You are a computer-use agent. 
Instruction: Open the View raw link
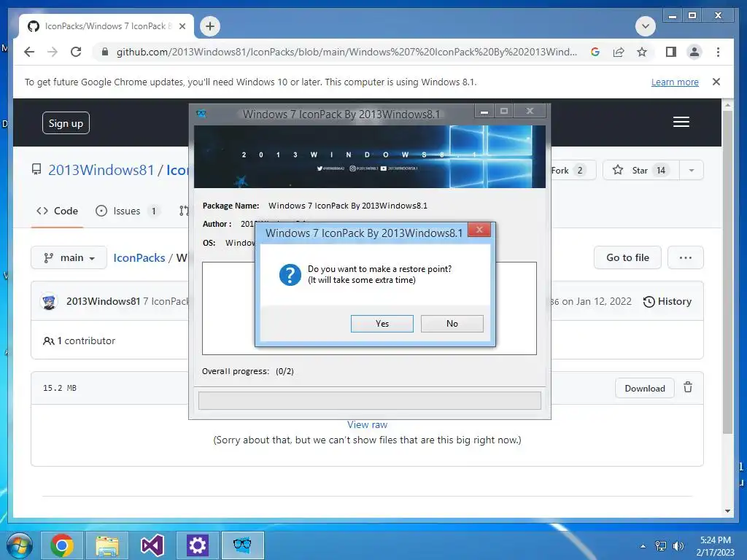(x=367, y=425)
